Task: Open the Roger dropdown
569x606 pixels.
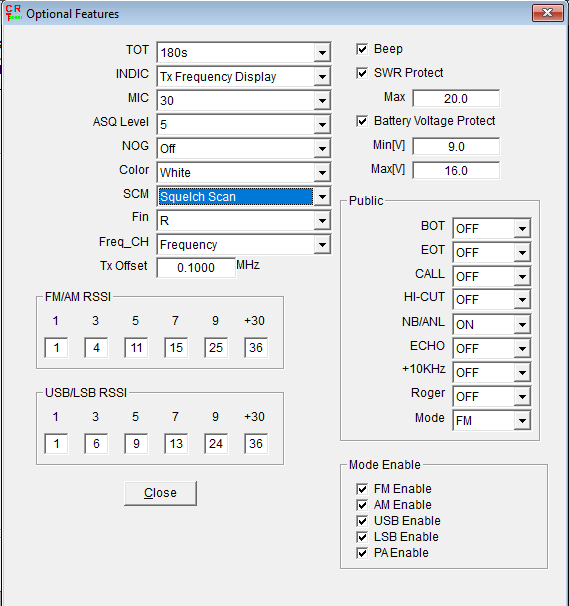Action: pyautogui.click(x=492, y=396)
